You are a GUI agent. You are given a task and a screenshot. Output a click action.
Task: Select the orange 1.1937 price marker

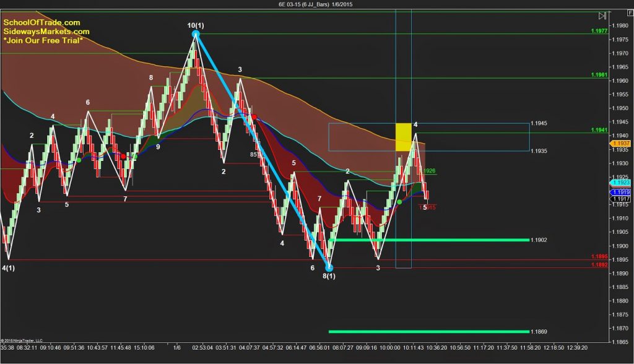(620, 144)
